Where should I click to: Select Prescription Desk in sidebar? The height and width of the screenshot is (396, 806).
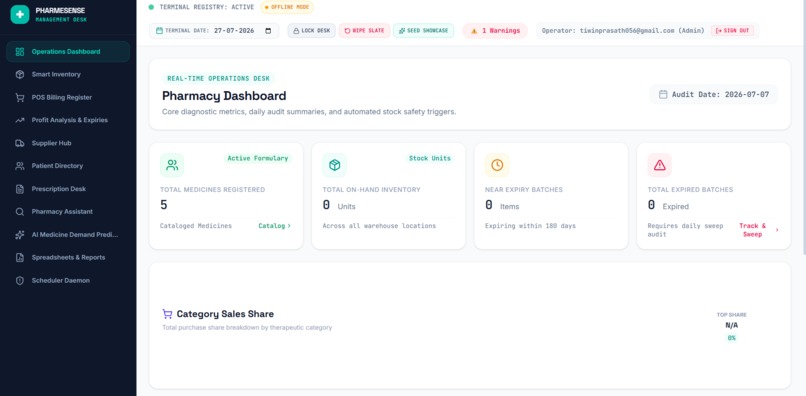68,189
